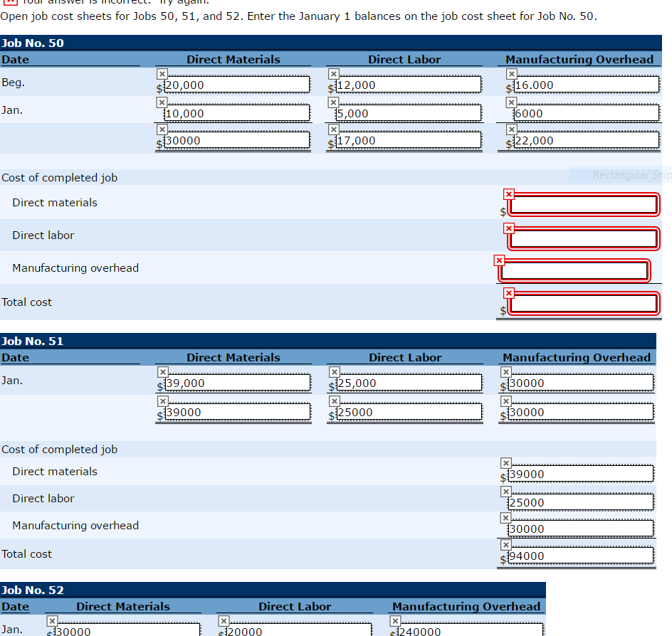This screenshot has width=672, height=636.
Task: Click the error icon beside the blank Direct labor field
Action: pyautogui.click(x=508, y=228)
